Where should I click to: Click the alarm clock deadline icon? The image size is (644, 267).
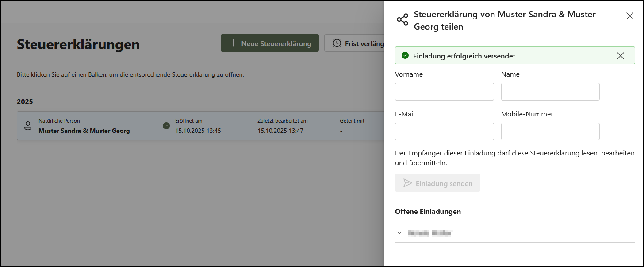[337, 43]
